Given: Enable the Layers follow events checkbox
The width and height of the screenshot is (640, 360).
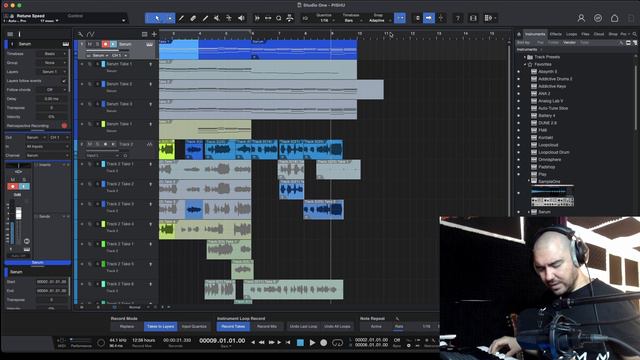Looking at the screenshot, I should click(64, 81).
